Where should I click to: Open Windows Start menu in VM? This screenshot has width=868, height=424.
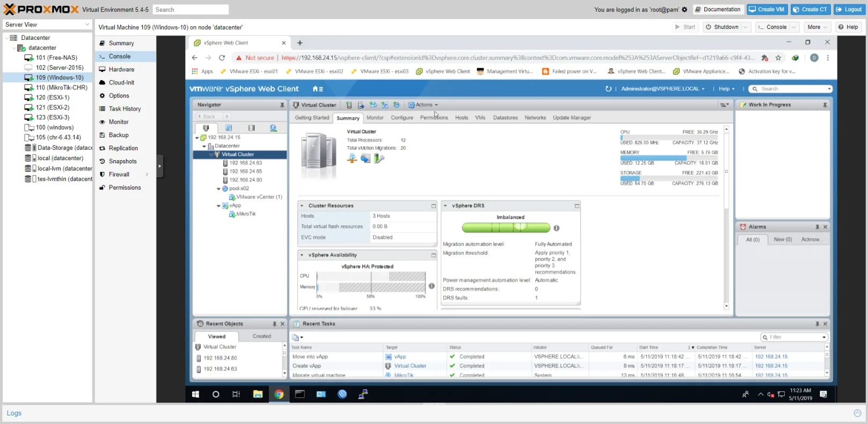pyautogui.click(x=195, y=394)
